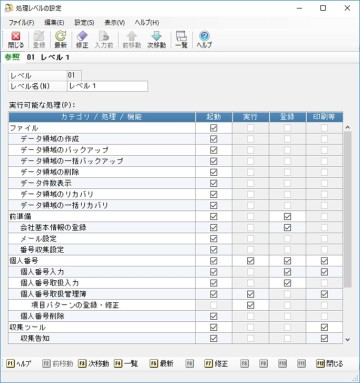Image resolution: width=360 pixels, height=383 pixels.
Task: Toggle 登録 checkbox for 会社基本情報の登録
Action: tap(287, 227)
